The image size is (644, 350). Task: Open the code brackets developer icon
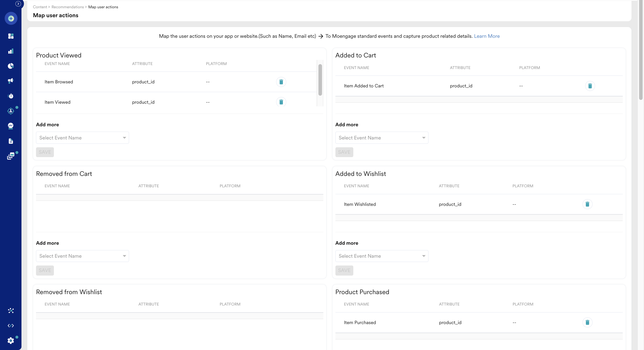click(x=11, y=325)
